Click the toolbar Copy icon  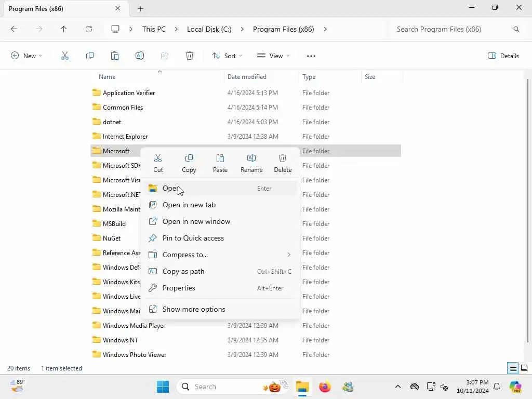click(89, 56)
